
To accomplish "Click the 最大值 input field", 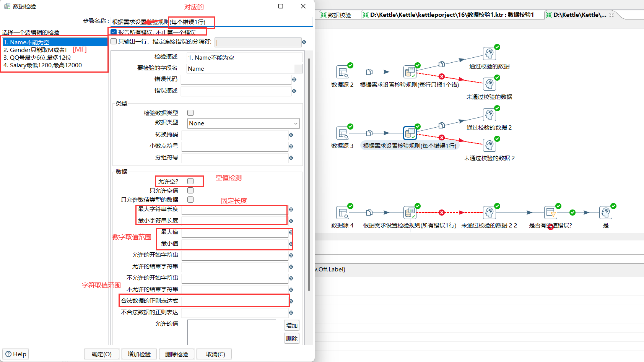I will pyautogui.click(x=234, y=232).
